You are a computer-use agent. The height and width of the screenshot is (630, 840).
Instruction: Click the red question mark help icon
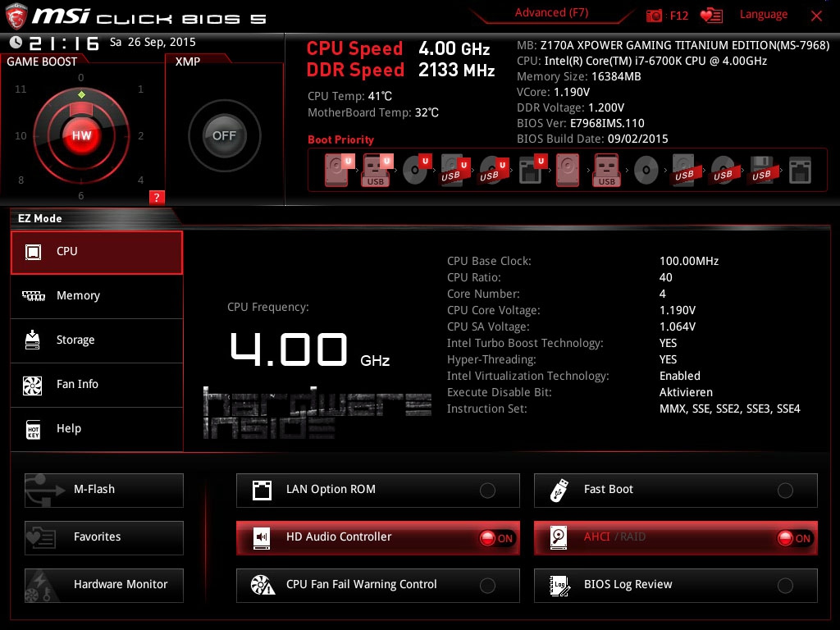click(x=157, y=197)
